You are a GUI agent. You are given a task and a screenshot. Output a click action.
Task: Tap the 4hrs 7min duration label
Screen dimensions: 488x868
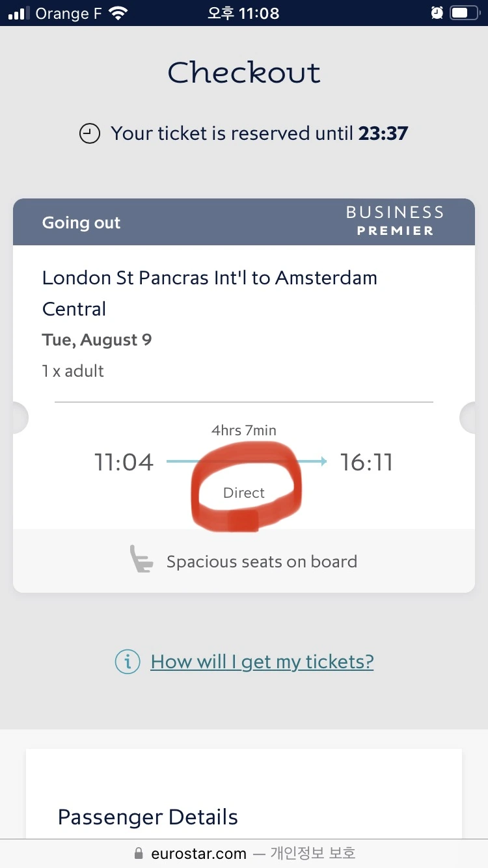coord(244,430)
